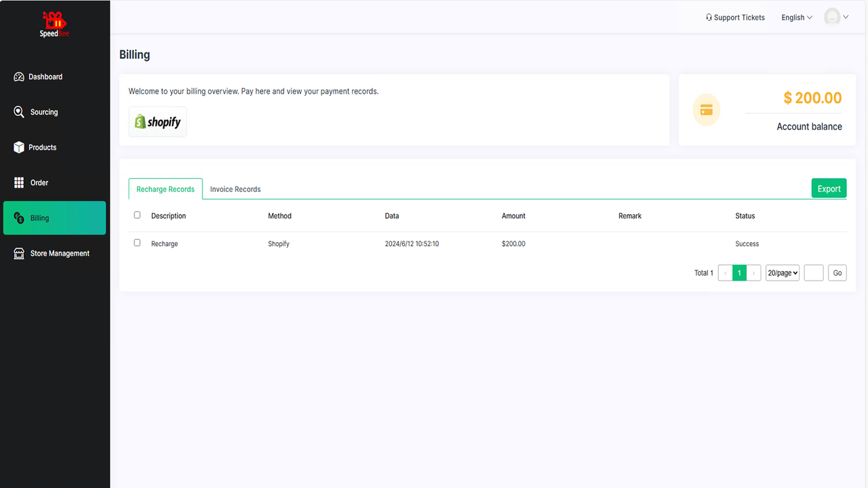The width and height of the screenshot is (868, 488).
Task: Click the Billing coins icon
Action: click(x=19, y=218)
